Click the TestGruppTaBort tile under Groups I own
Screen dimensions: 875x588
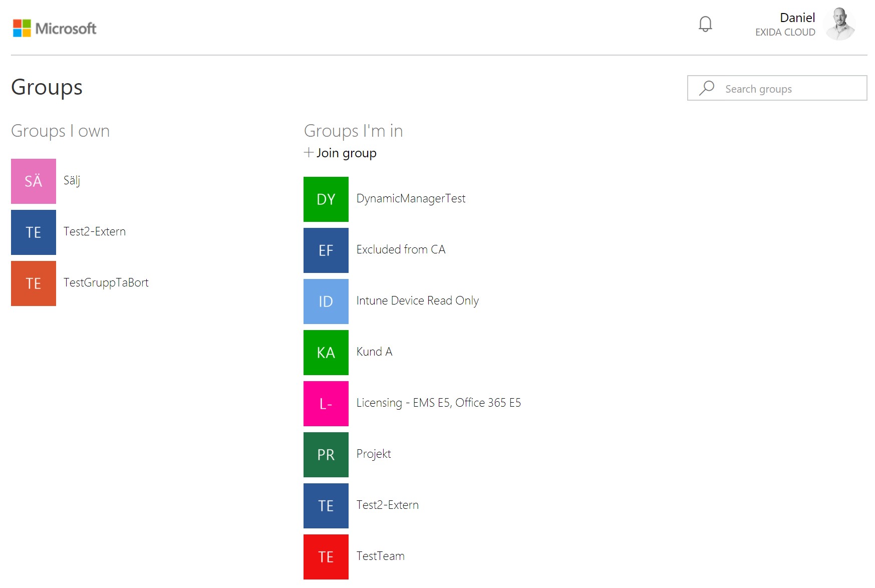click(33, 283)
